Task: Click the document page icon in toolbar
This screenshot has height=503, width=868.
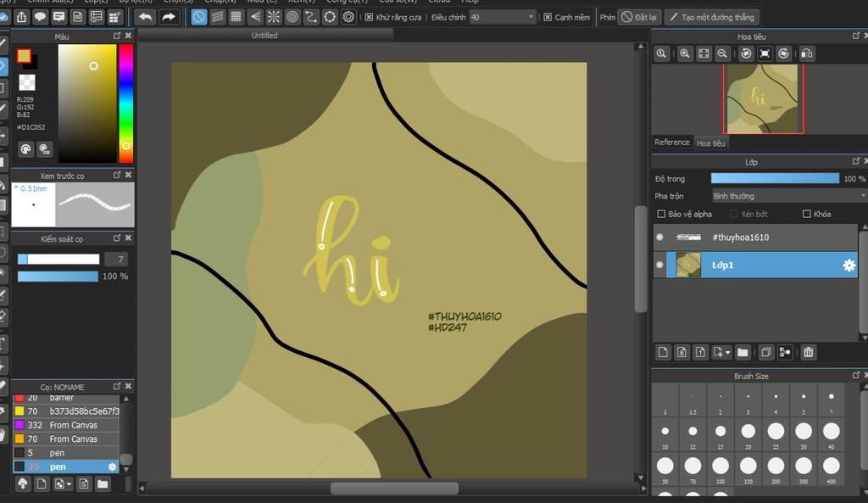Action: click(x=77, y=17)
